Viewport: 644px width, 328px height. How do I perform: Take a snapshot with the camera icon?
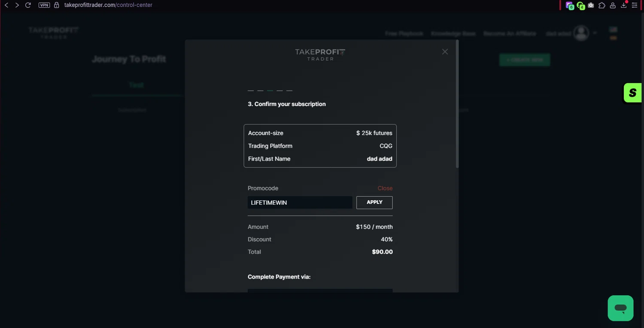pyautogui.click(x=591, y=5)
